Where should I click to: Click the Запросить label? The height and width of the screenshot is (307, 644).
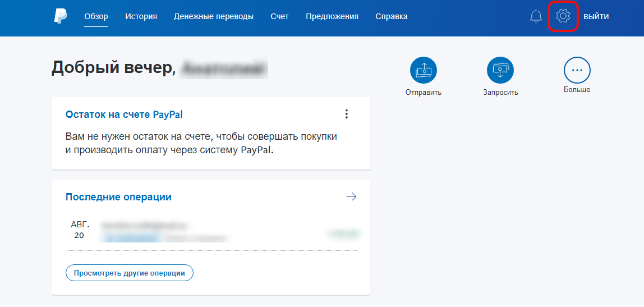coord(500,93)
